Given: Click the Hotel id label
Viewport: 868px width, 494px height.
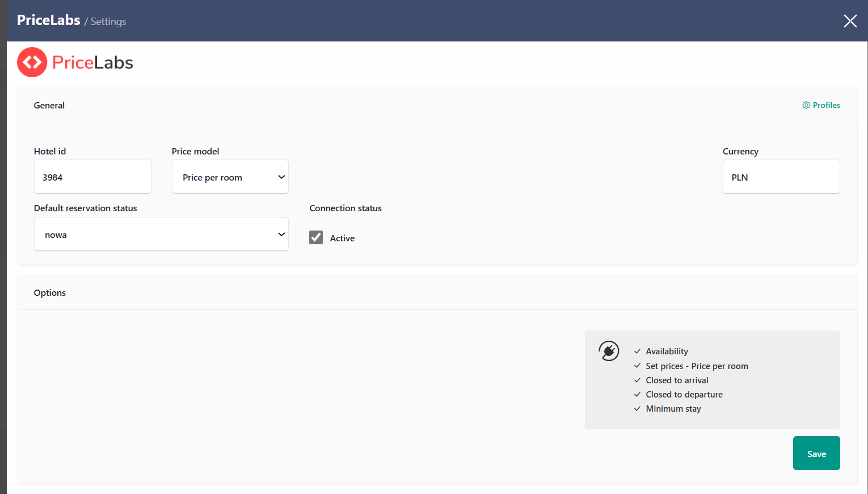Looking at the screenshot, I should (x=50, y=151).
